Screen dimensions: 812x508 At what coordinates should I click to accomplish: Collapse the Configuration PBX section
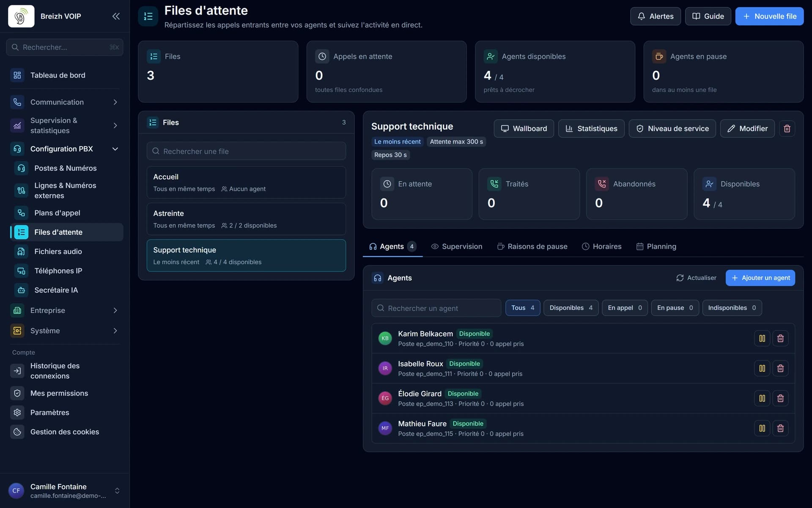(65, 149)
